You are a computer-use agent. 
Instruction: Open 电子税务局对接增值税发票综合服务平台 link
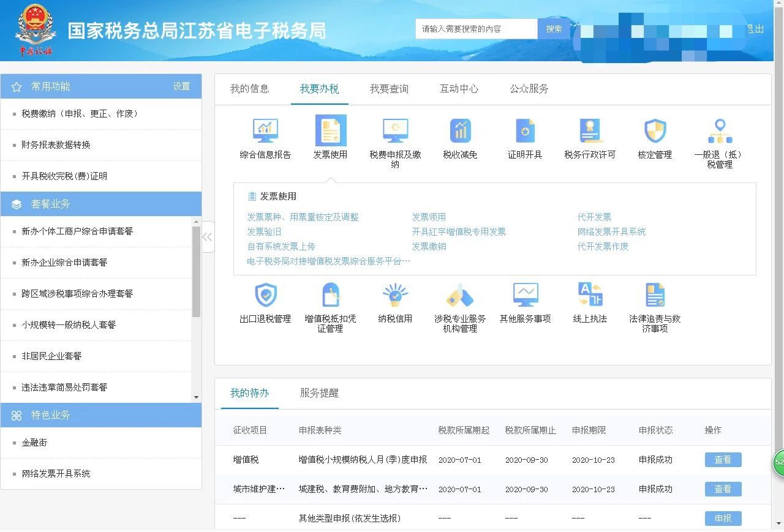point(328,261)
